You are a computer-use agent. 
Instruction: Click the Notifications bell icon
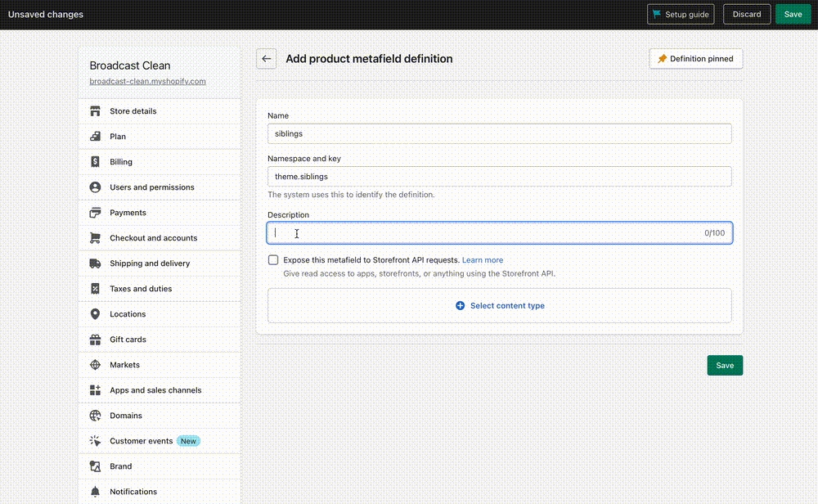tap(95, 492)
